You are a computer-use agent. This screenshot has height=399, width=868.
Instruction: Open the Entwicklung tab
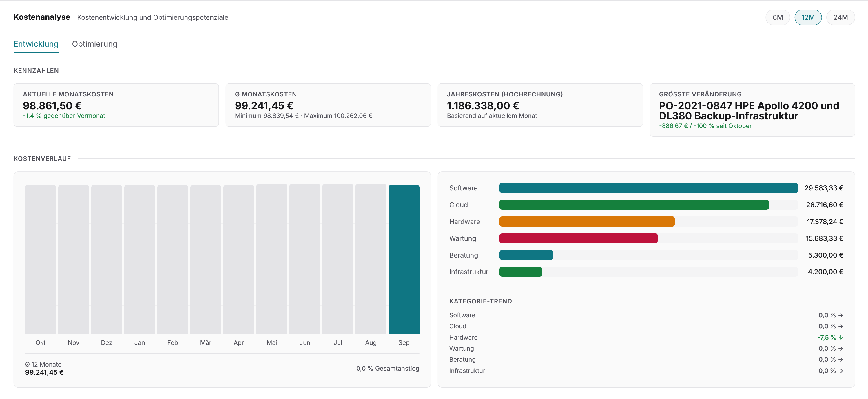point(36,44)
